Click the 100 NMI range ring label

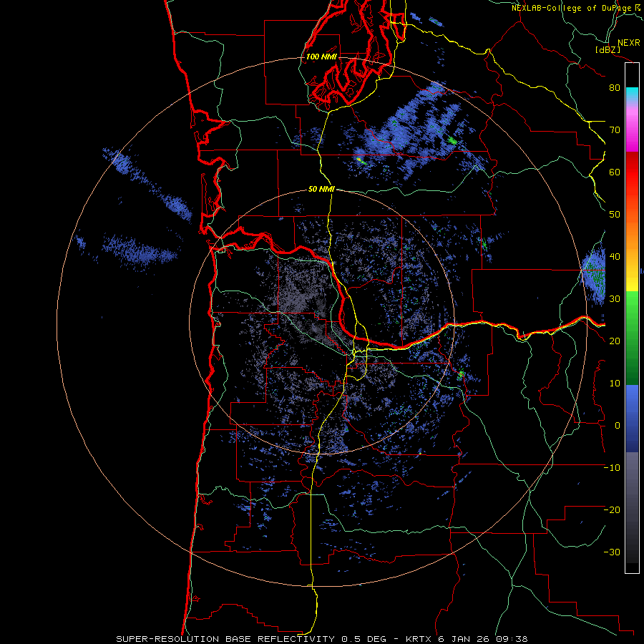pyautogui.click(x=321, y=57)
